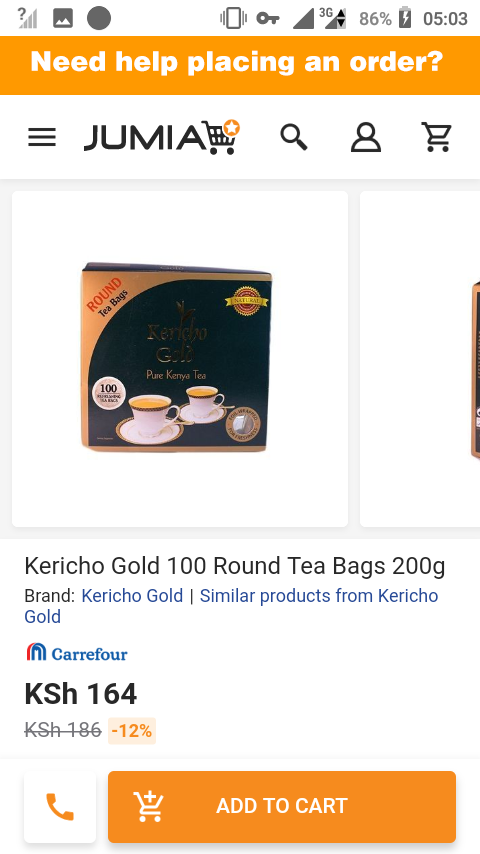This screenshot has width=480, height=854.
Task: Tap the -12% discount badge
Action: tap(132, 730)
